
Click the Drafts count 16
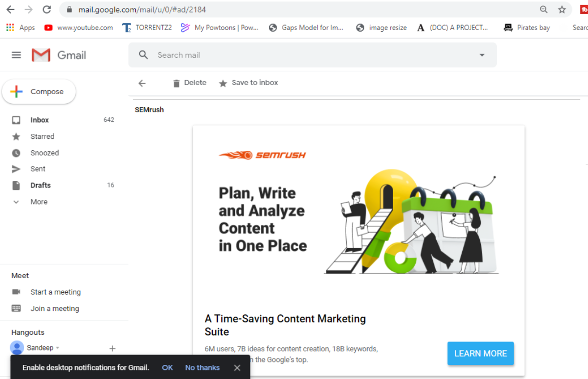tap(111, 185)
